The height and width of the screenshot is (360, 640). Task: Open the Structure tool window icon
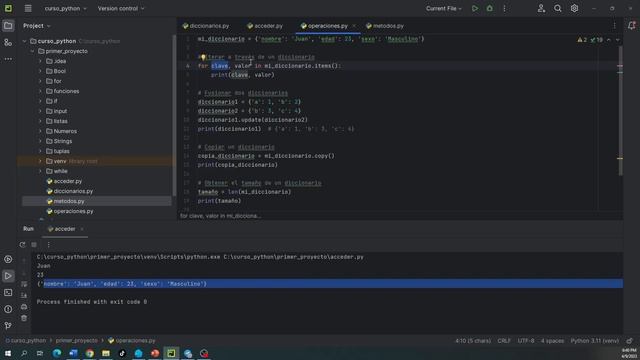tap(8, 42)
